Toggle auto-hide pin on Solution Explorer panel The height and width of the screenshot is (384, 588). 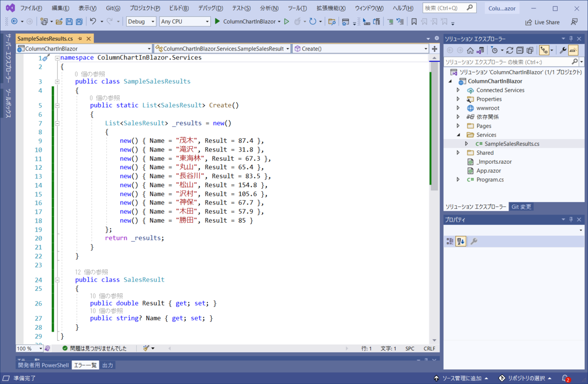click(x=570, y=39)
